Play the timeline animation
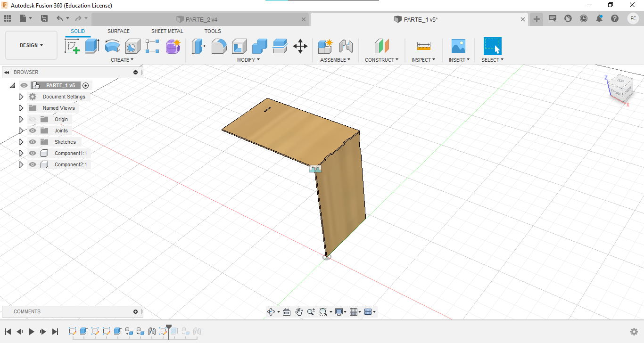This screenshot has height=343, width=644. pyautogui.click(x=32, y=332)
